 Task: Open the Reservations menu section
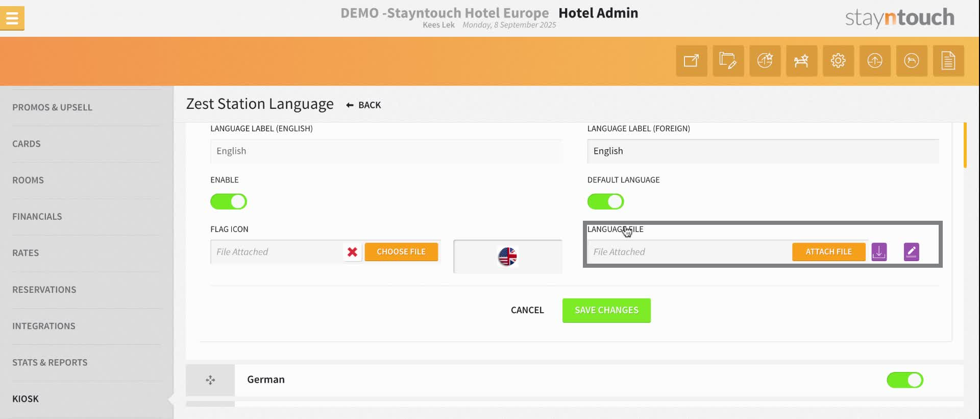(44, 289)
